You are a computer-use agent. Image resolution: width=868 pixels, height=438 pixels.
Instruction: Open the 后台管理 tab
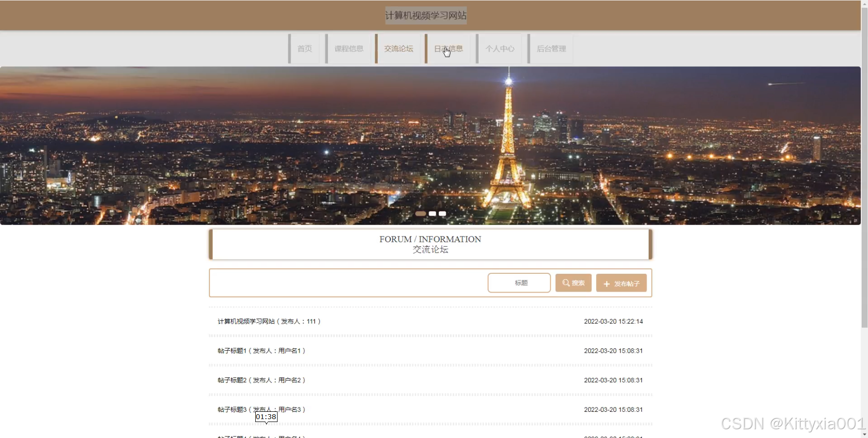[x=551, y=48]
